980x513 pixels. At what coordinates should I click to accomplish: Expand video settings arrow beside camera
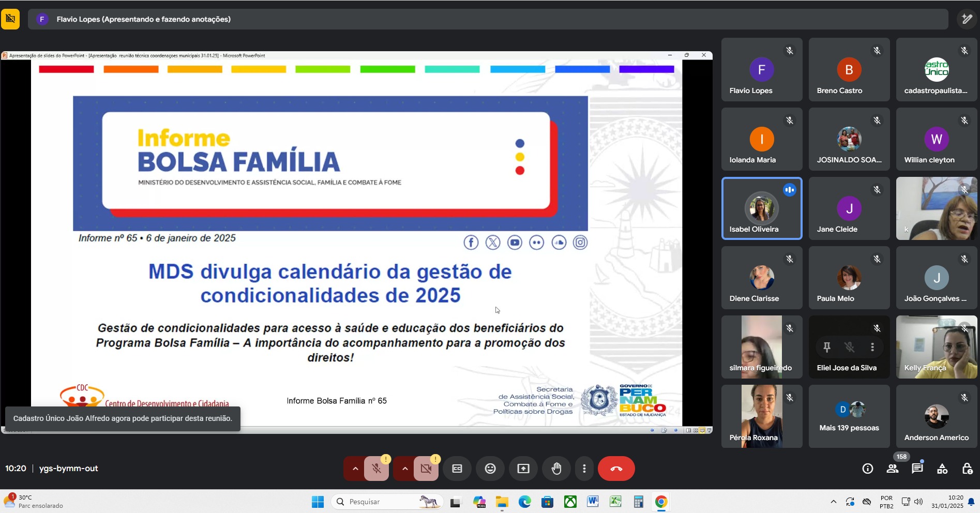pyautogui.click(x=405, y=469)
